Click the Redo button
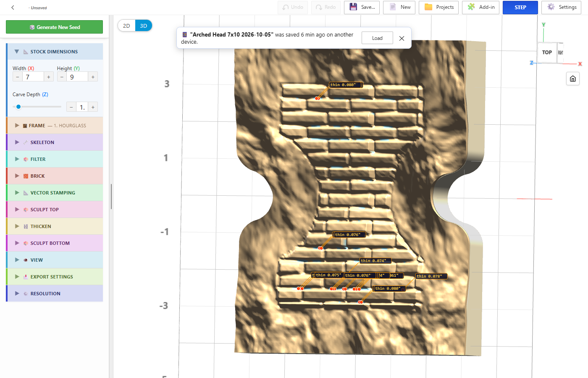Viewport: 588px width, 378px height. pos(326,7)
